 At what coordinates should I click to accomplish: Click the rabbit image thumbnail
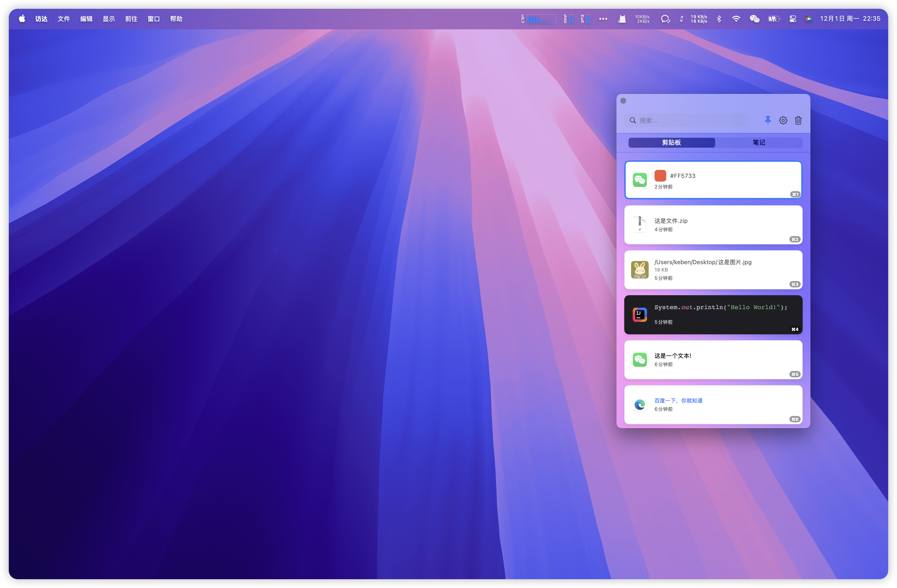click(640, 270)
